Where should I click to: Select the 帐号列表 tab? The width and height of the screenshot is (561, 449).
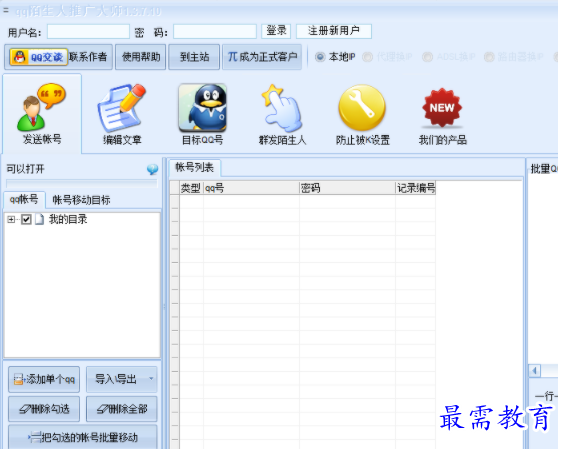click(x=194, y=167)
